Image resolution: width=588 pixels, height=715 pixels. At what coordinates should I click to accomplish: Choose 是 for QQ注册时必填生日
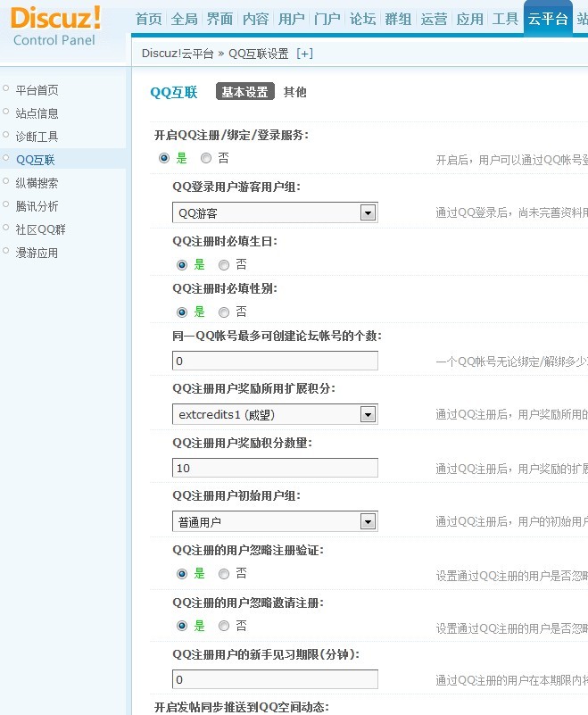click(182, 265)
